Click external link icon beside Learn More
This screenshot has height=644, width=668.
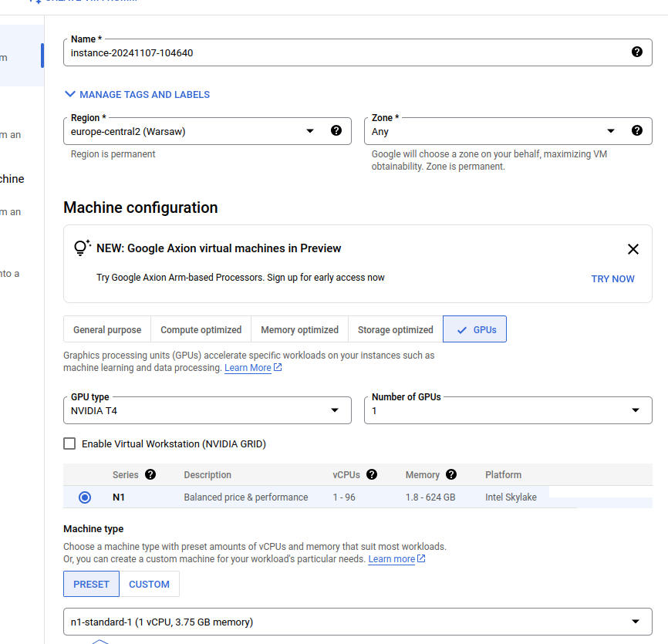tap(278, 367)
